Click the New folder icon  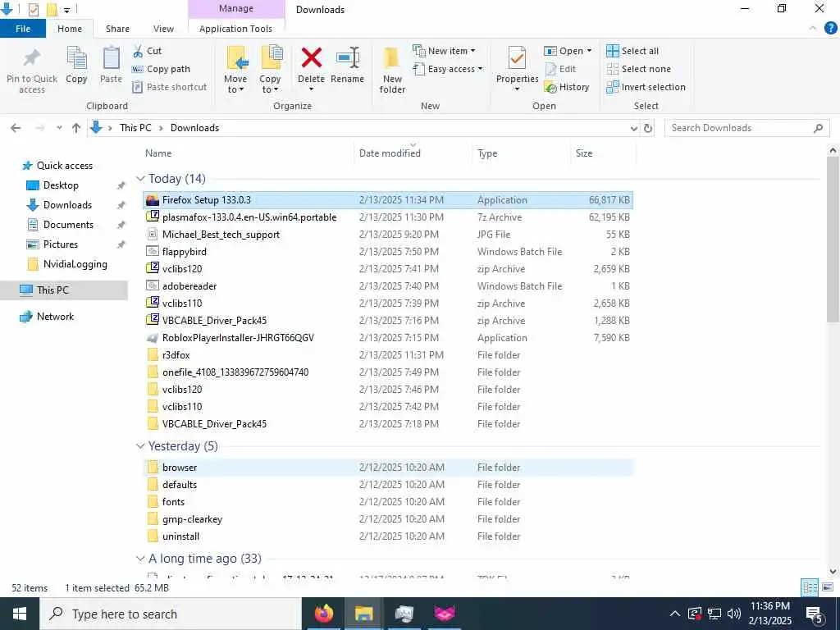(392, 58)
